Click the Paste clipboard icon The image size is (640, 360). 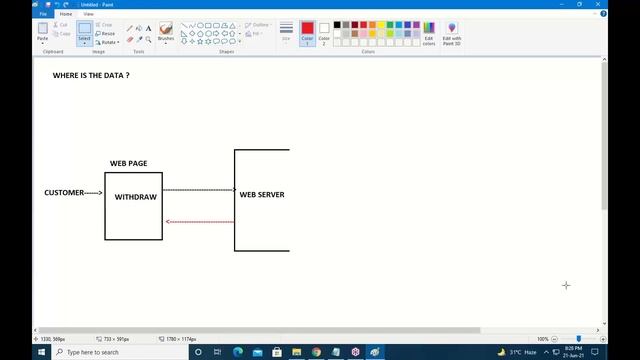[42, 29]
